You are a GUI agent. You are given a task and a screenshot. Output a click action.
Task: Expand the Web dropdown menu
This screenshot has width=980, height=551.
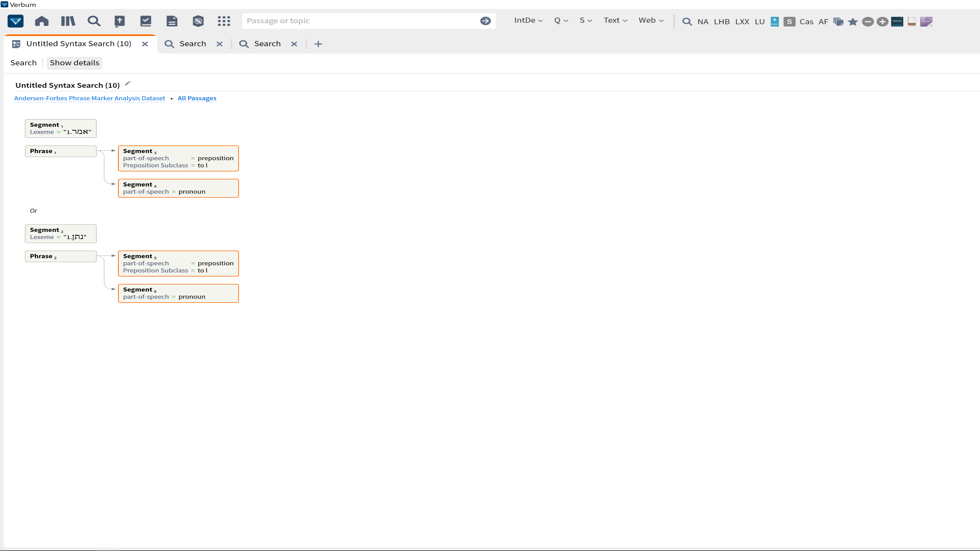[x=651, y=20]
